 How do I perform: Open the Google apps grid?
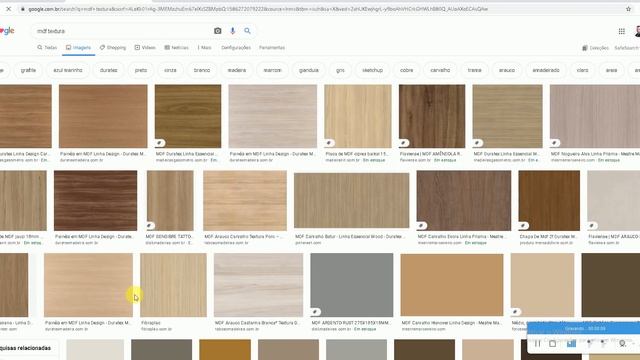(622, 31)
